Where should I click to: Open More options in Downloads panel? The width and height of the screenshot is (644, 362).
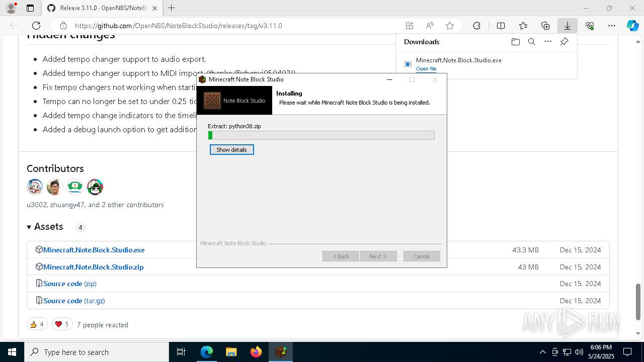pyautogui.click(x=548, y=42)
